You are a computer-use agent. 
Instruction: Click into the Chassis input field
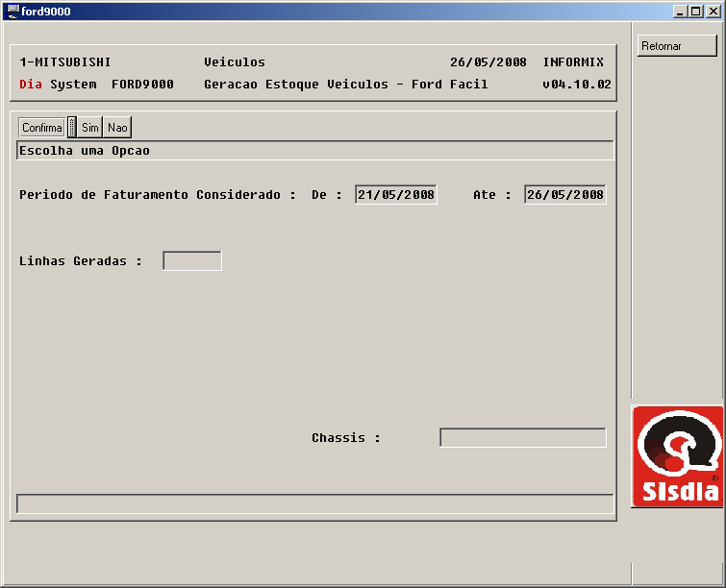coord(523,438)
